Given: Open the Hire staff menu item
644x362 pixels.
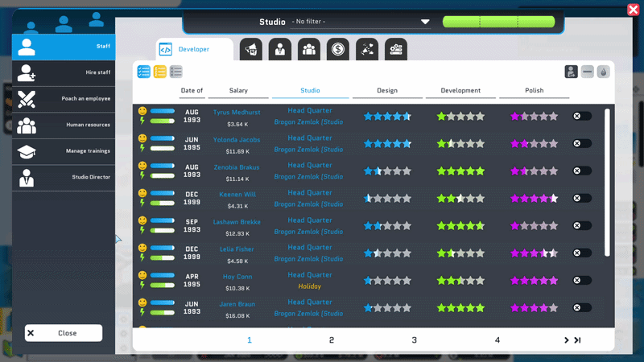Looking at the screenshot, I should [64, 72].
